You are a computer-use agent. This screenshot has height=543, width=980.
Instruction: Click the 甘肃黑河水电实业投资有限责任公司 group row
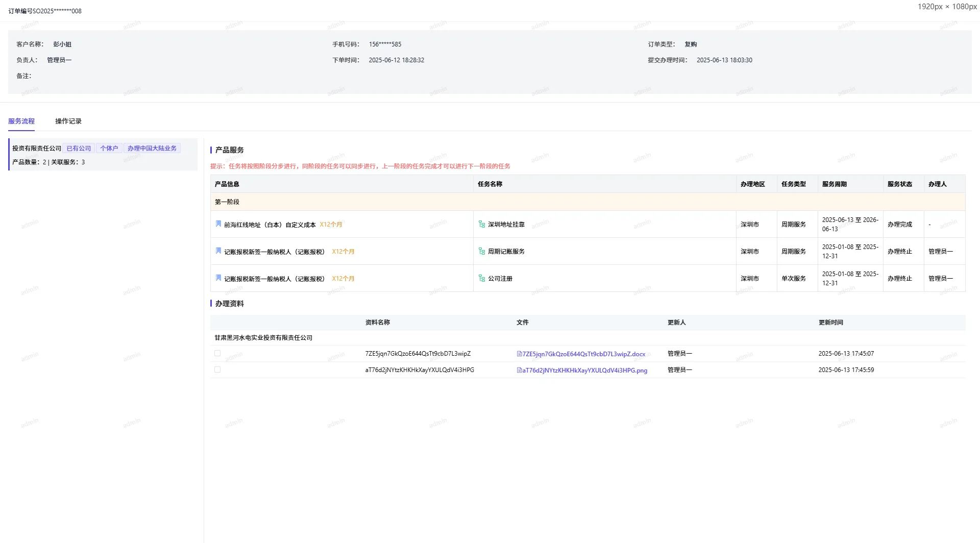(263, 337)
